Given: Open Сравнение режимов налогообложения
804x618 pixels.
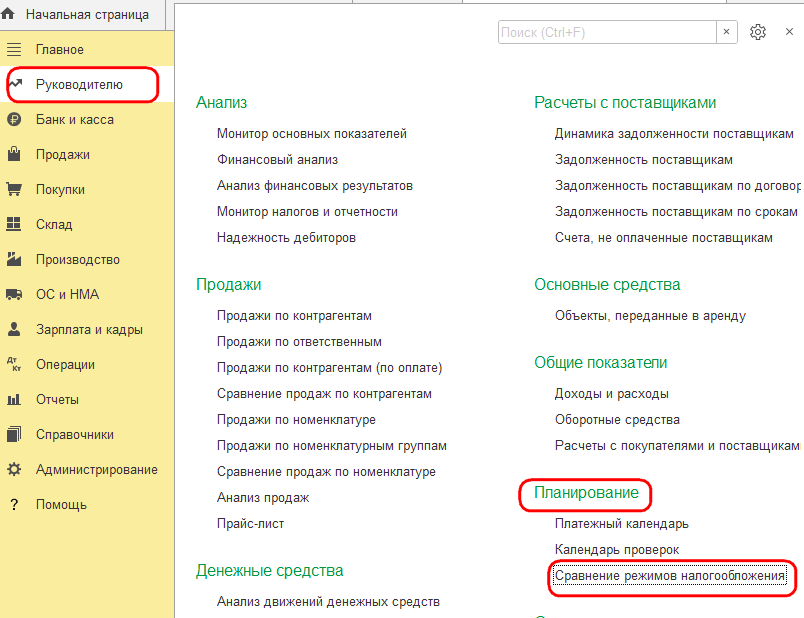Looking at the screenshot, I should pos(670,576).
